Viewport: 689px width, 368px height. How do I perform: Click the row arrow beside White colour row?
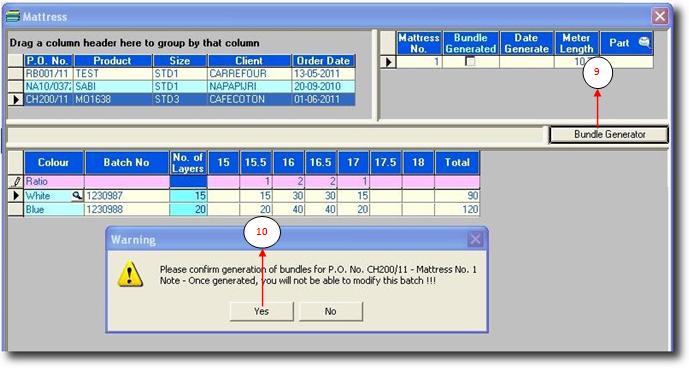click(16, 196)
